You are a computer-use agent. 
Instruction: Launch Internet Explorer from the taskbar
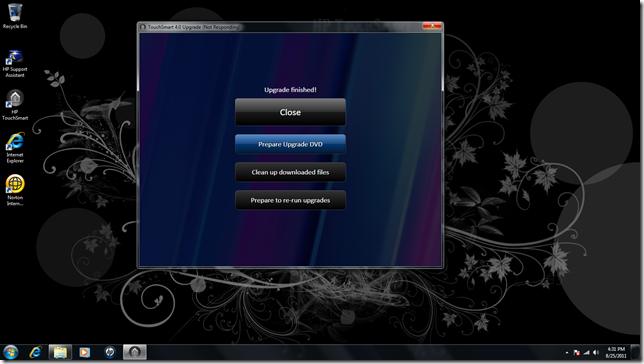(x=36, y=352)
